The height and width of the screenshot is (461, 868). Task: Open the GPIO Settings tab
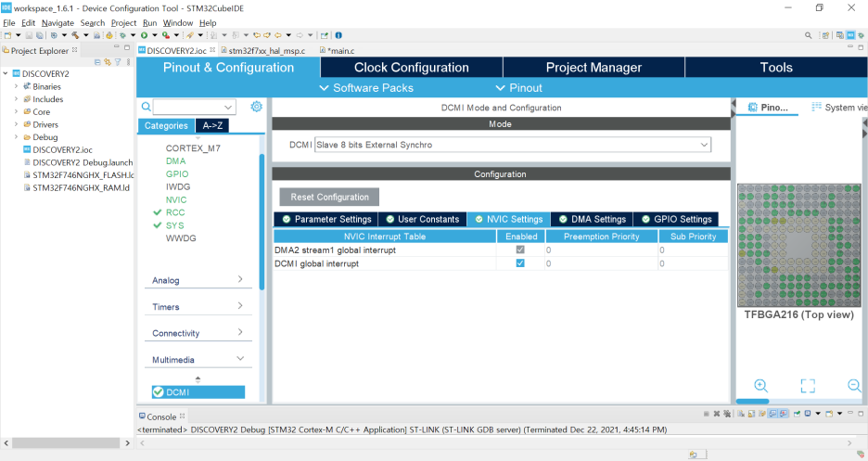(x=676, y=219)
